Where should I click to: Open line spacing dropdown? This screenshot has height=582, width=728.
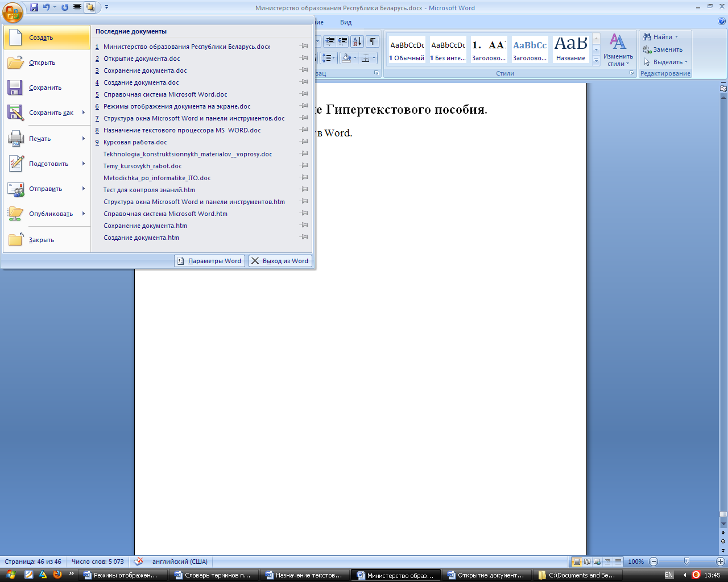[329, 58]
